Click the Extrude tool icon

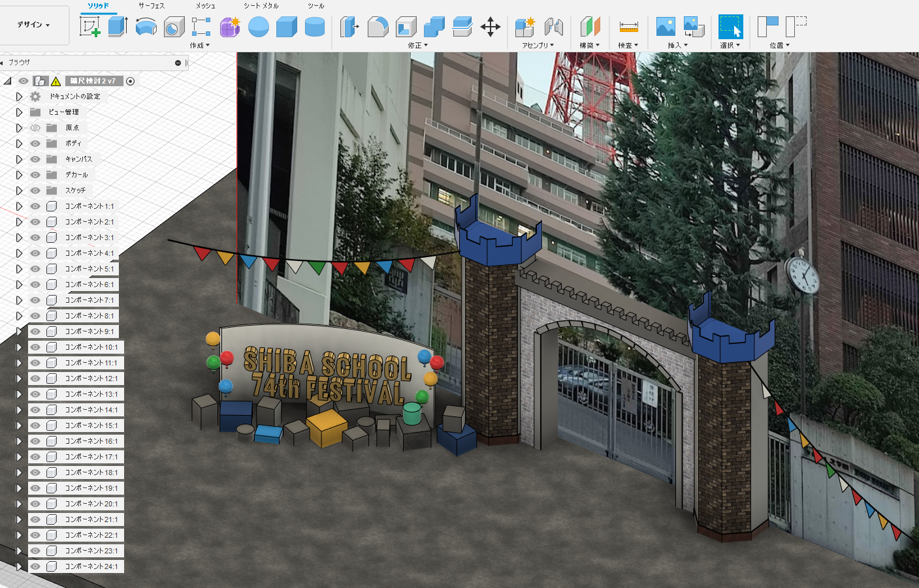tap(118, 27)
